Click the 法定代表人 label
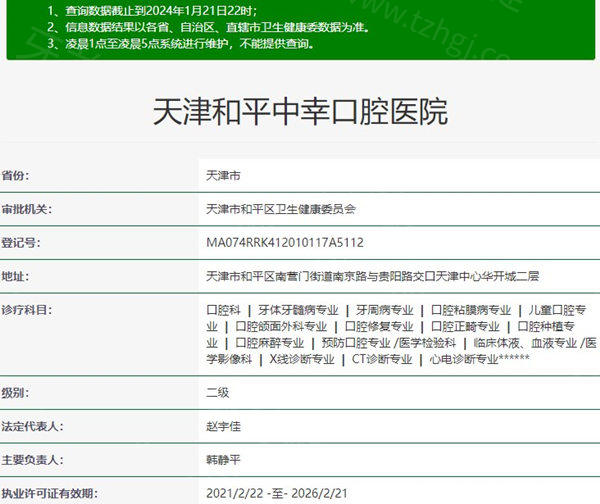600x504 pixels. click(33, 426)
